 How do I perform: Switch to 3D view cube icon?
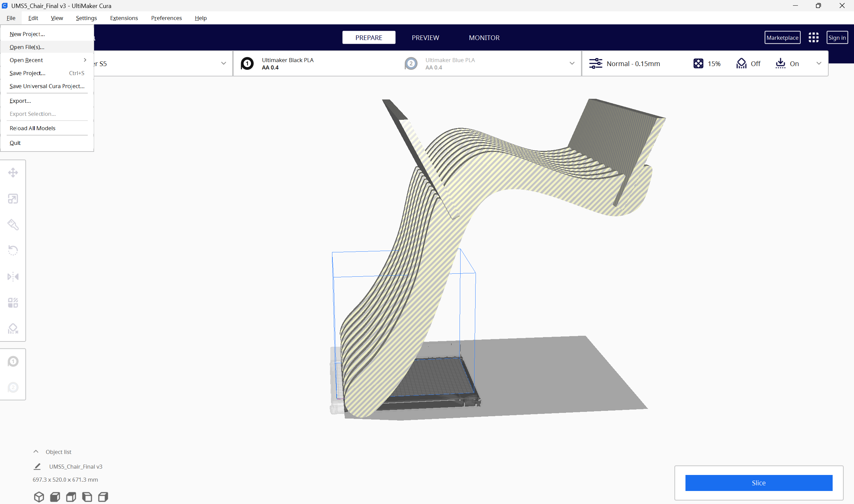(39, 497)
